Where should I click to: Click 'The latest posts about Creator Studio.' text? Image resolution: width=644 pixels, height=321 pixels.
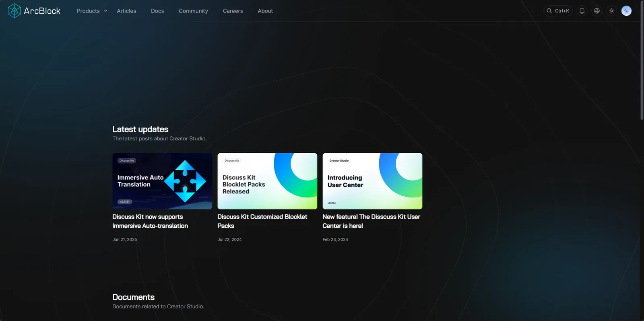[x=159, y=138]
